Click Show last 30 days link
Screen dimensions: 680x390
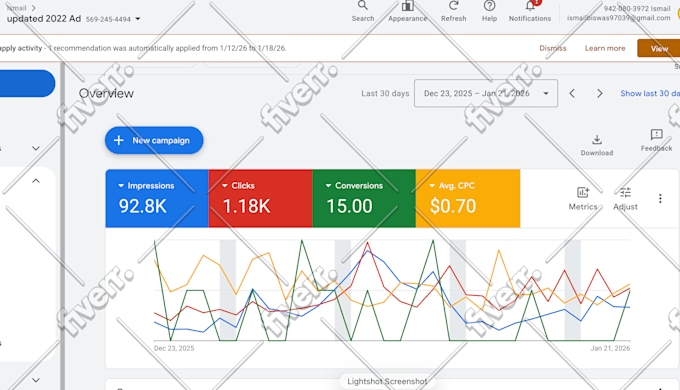tap(650, 93)
